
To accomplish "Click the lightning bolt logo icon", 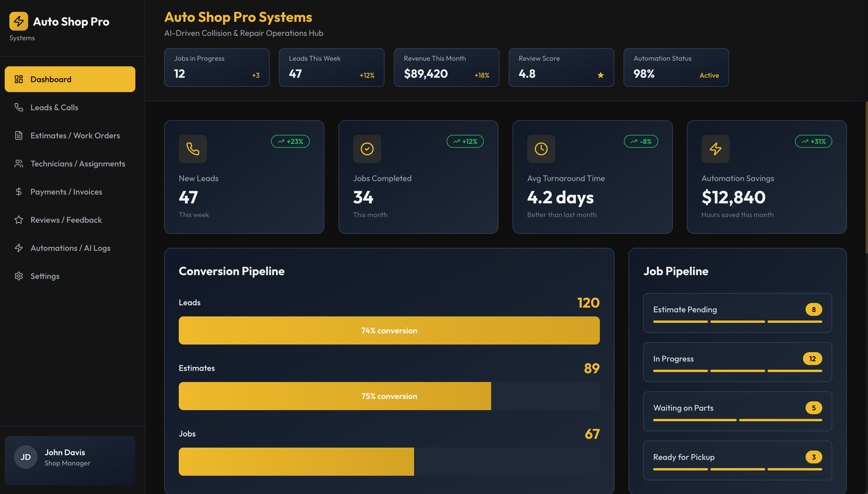I will click(19, 22).
